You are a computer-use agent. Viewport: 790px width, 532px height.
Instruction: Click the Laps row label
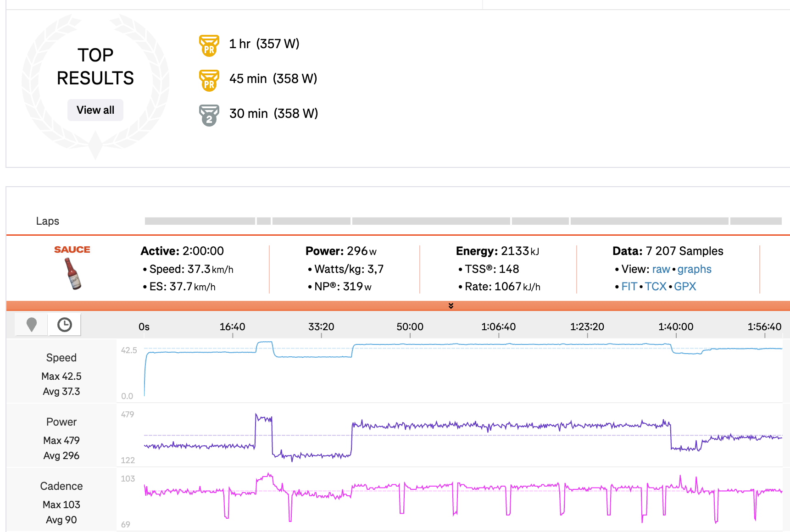[48, 221]
